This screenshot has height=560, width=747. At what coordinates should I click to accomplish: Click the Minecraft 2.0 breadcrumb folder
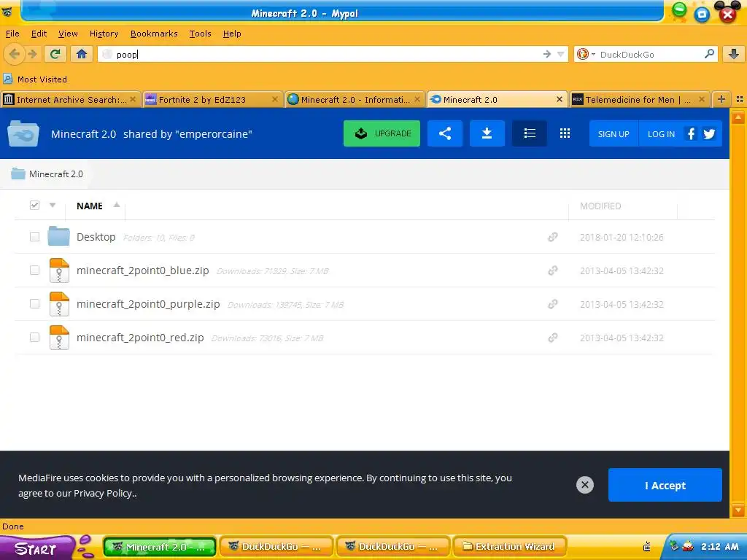(47, 174)
